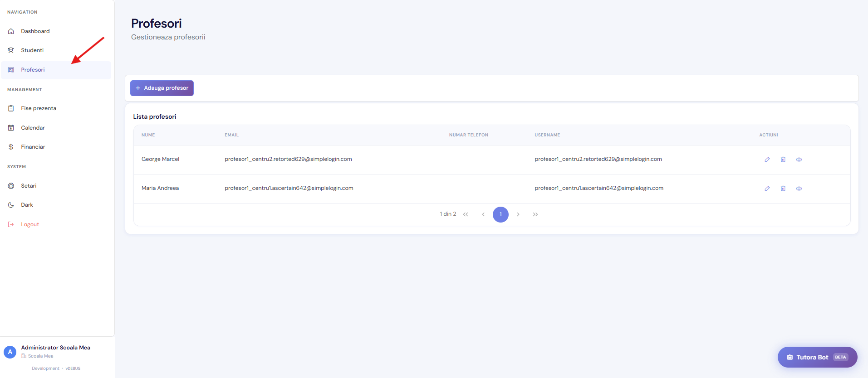Click the BETA badge on Tutora Bot

pyautogui.click(x=840, y=357)
